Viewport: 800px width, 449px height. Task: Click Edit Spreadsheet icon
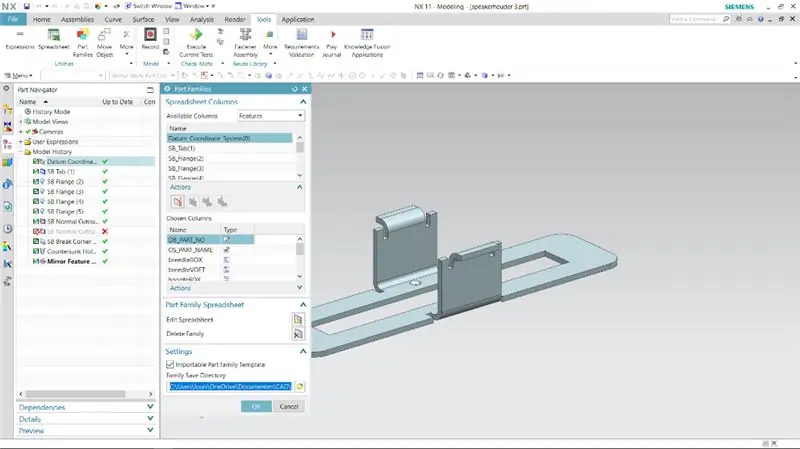pos(298,319)
